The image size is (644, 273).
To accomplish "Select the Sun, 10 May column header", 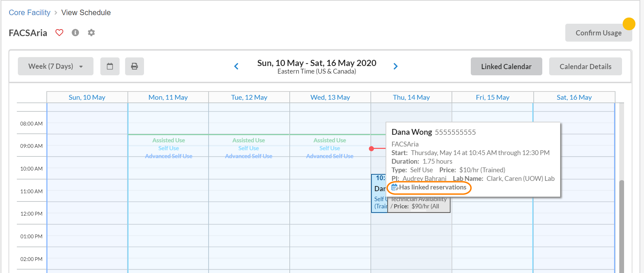I will tap(87, 97).
